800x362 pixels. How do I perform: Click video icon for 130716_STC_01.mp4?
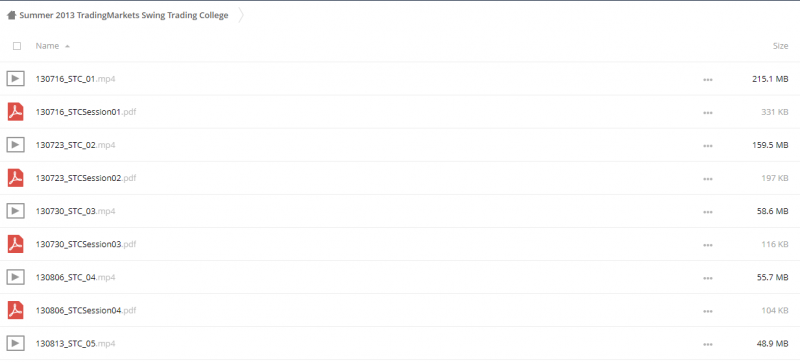16,79
